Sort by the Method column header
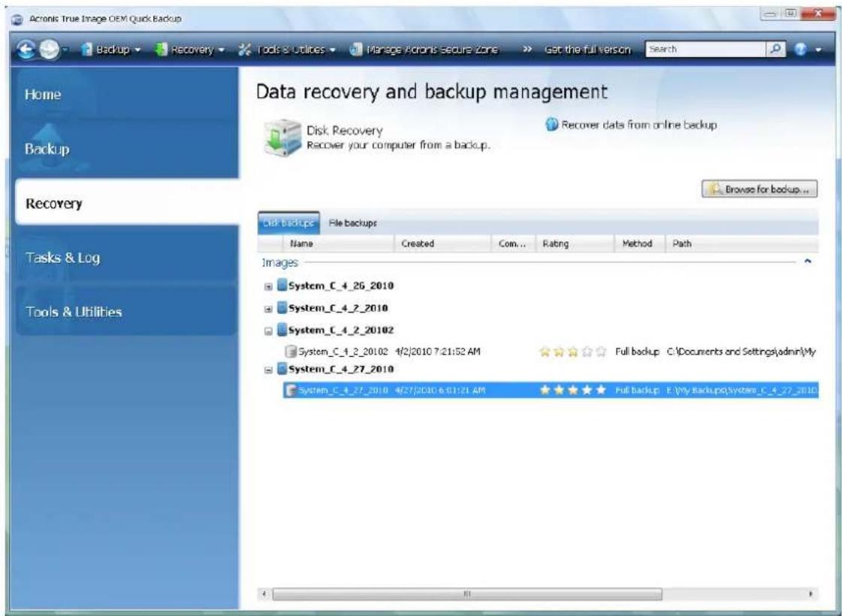 coord(639,243)
